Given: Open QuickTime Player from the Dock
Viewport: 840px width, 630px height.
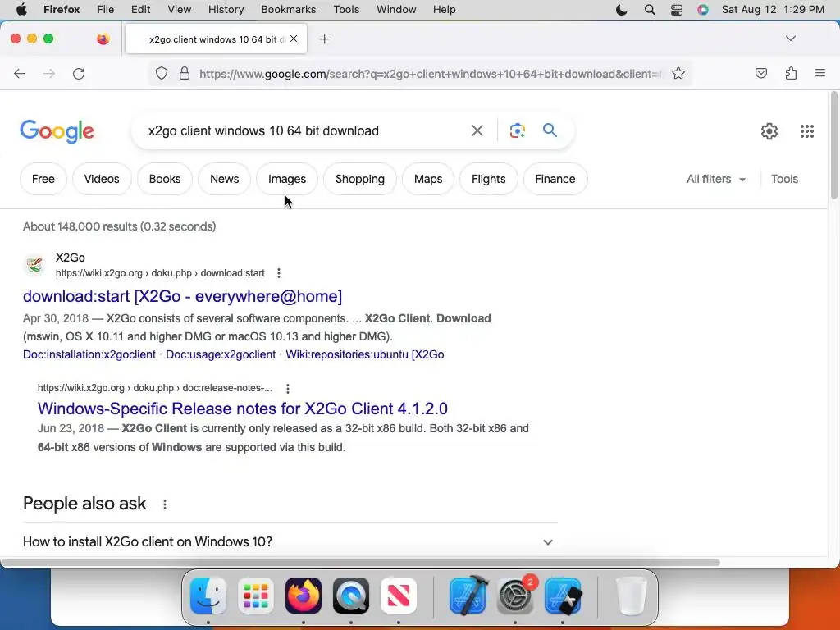Looking at the screenshot, I should [351, 596].
